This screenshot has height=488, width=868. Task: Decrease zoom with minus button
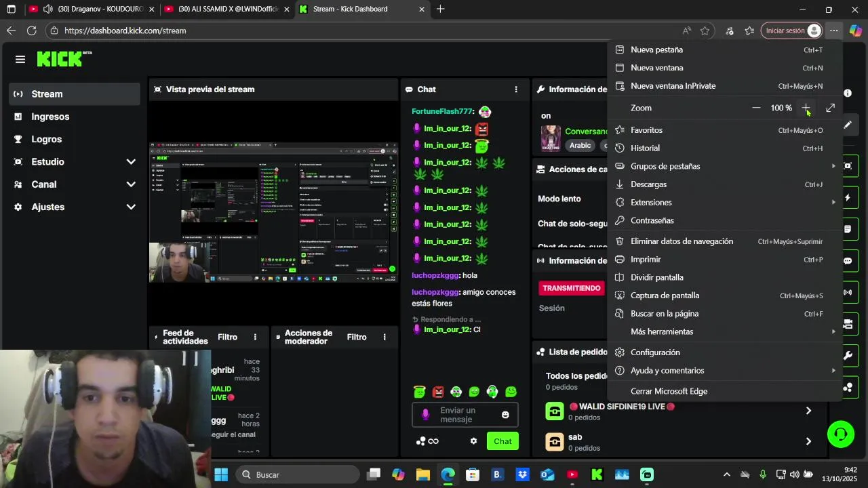(x=756, y=108)
